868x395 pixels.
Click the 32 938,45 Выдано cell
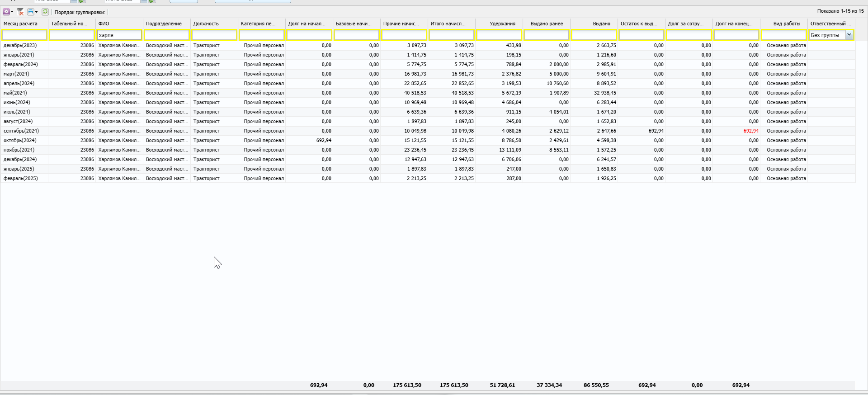tap(605, 93)
